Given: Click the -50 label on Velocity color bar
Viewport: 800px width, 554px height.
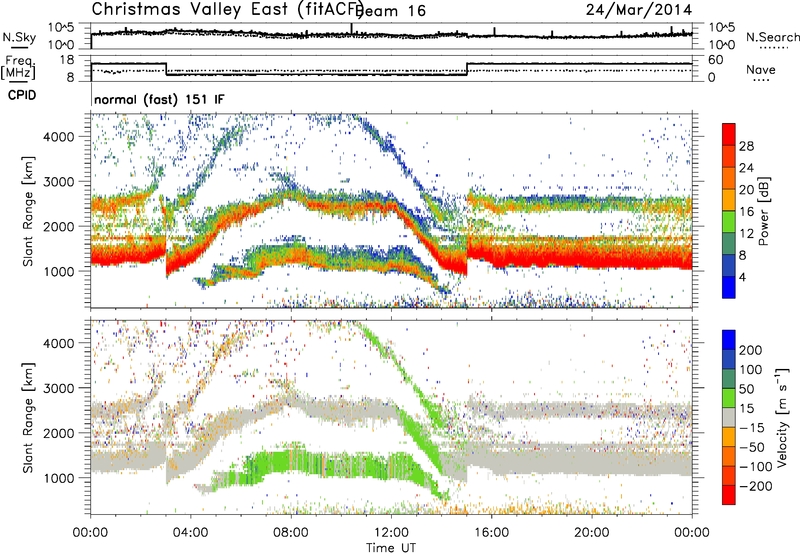Looking at the screenshot, I should pyautogui.click(x=752, y=447).
